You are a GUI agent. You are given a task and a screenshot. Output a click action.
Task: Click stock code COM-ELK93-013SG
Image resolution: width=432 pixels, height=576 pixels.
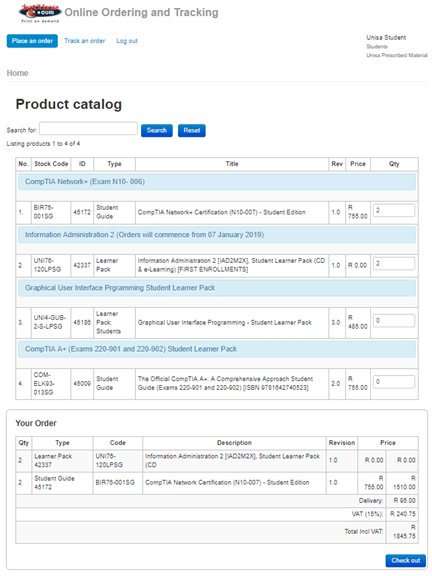click(x=44, y=384)
